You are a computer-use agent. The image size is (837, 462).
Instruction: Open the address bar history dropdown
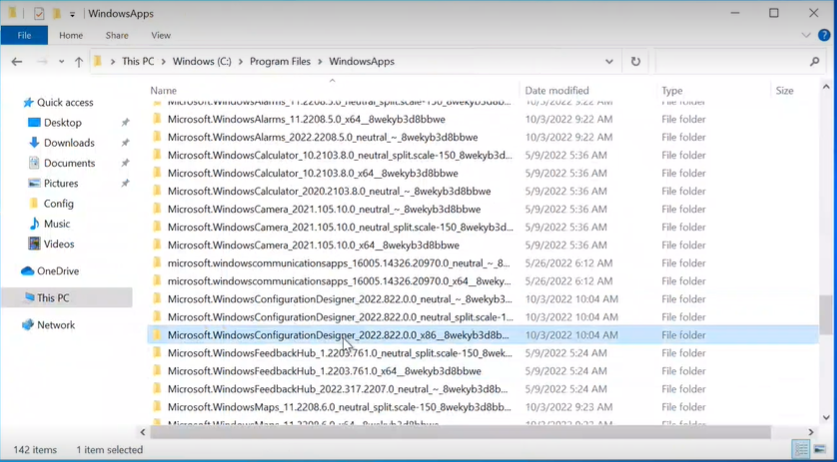pyautogui.click(x=609, y=61)
